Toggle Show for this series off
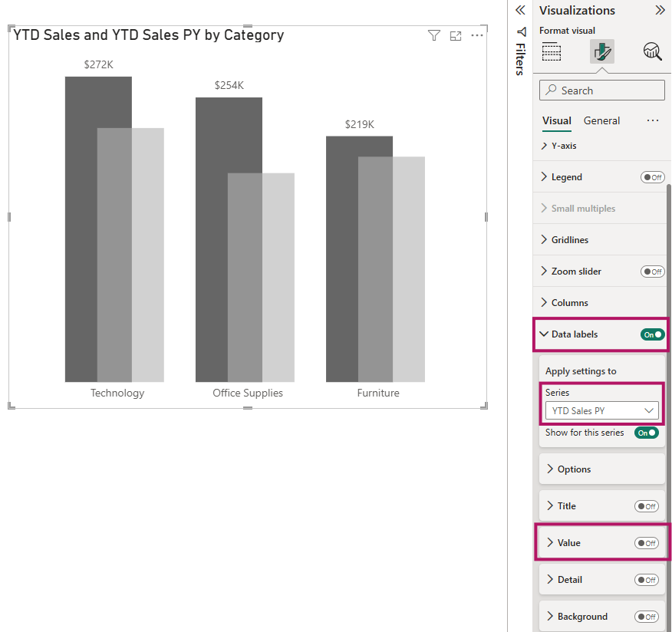Viewport: 672px width, 632px height. point(646,433)
